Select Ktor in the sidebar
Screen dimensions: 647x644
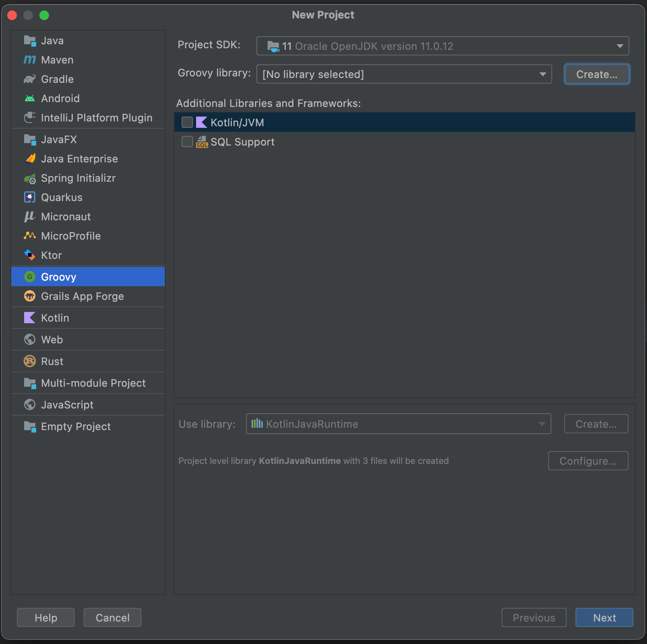point(88,255)
